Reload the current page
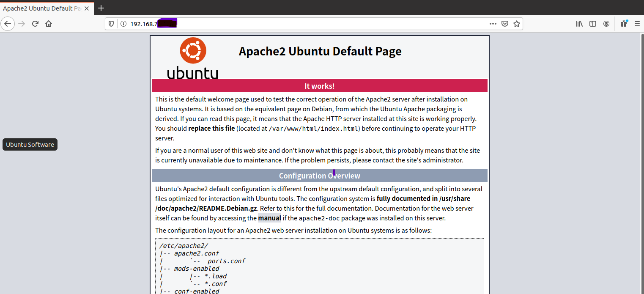This screenshot has width=644, height=294. coord(35,24)
